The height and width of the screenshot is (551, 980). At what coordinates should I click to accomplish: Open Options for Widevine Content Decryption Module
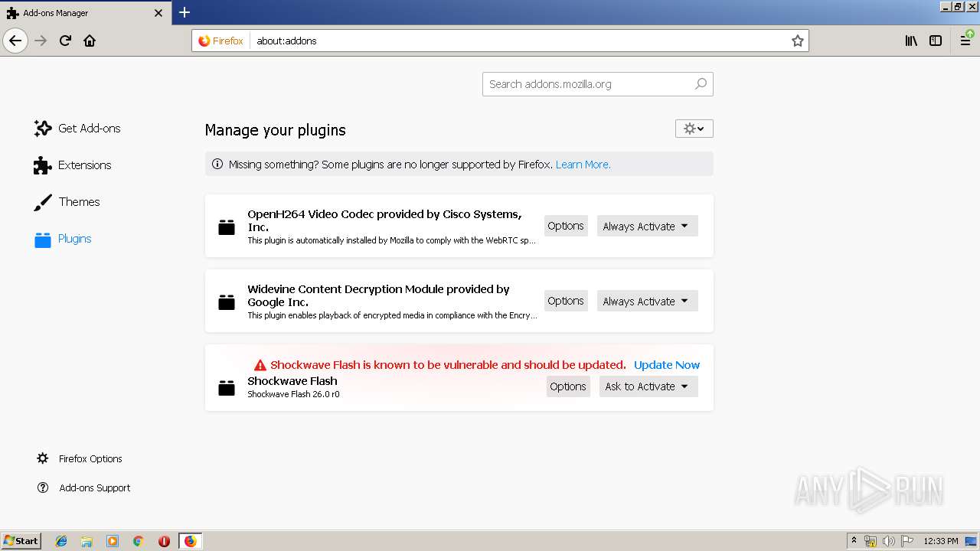coord(566,301)
